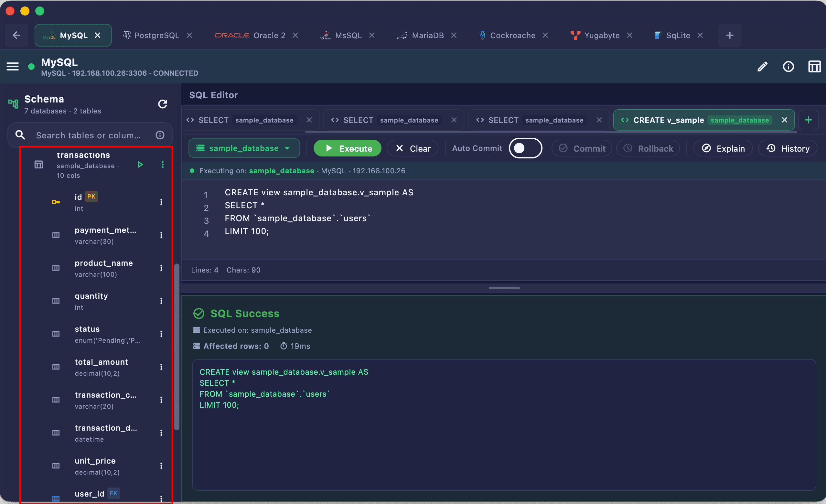Open the query History
The height and width of the screenshot is (504, 826).
tap(788, 148)
